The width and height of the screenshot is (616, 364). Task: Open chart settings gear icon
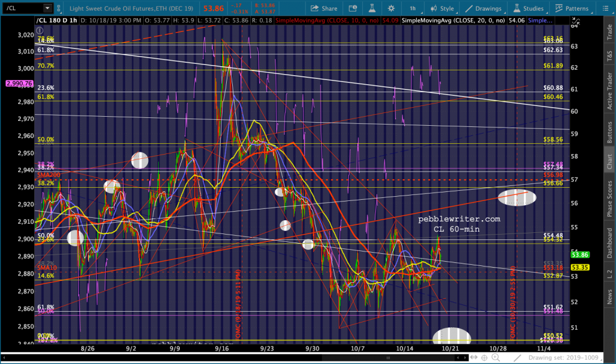[x=391, y=8]
